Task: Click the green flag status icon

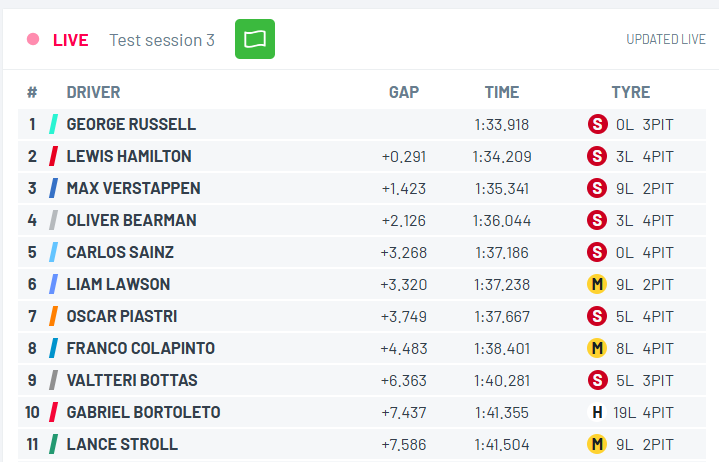Action: [255, 40]
